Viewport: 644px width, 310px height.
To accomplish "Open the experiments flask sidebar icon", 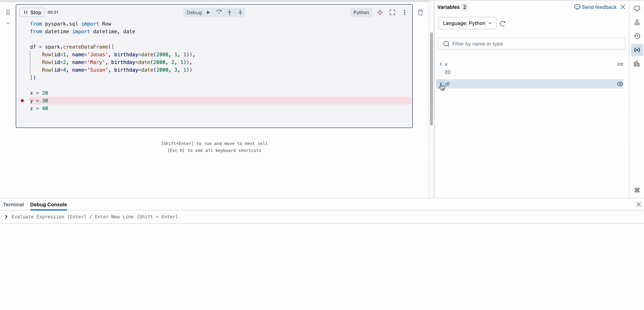I will (637, 22).
